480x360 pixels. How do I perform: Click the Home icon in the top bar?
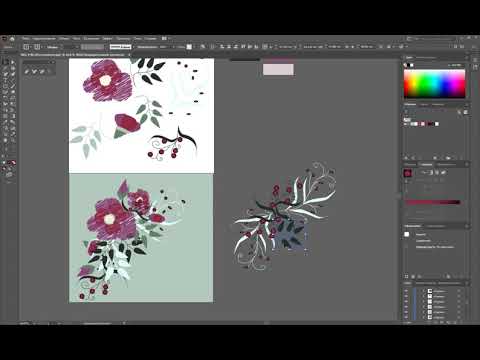12,39
